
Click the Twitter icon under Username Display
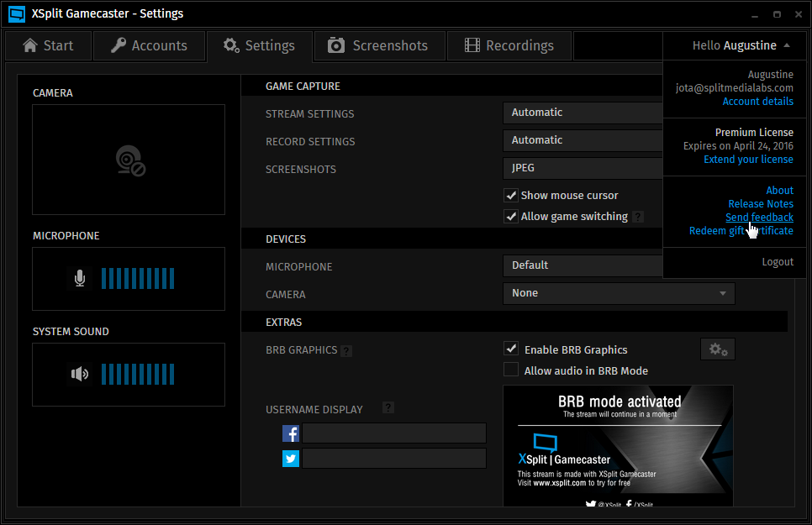pyautogui.click(x=291, y=459)
